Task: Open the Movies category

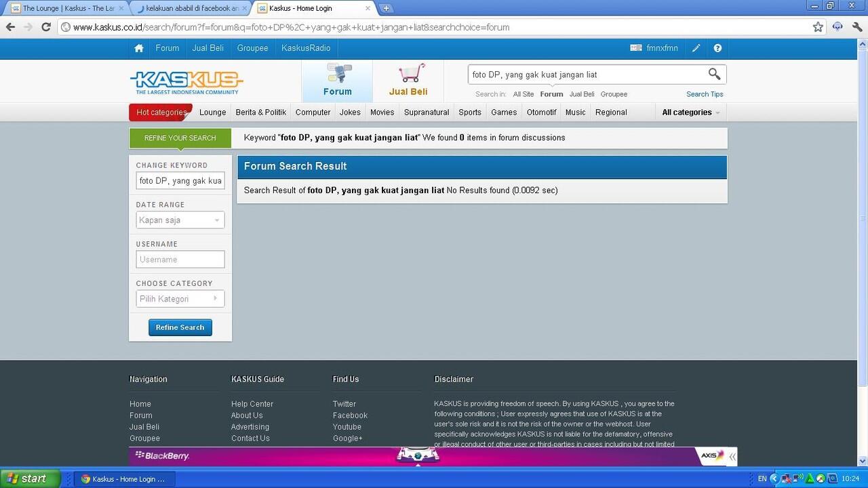Action: coord(382,113)
